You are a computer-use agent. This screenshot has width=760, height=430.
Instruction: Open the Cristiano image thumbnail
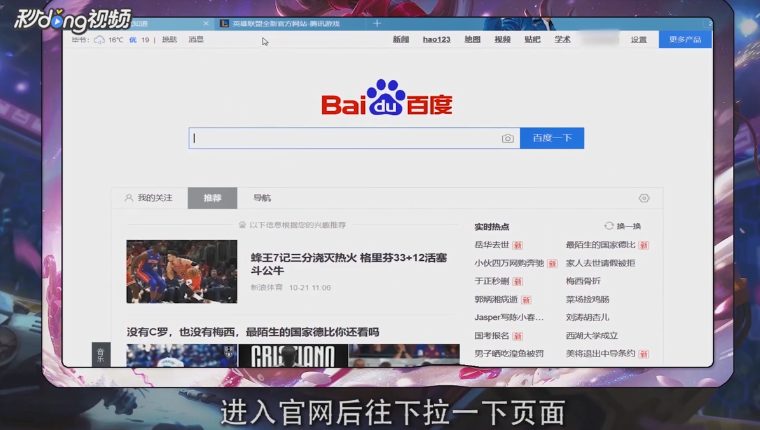pos(293,355)
